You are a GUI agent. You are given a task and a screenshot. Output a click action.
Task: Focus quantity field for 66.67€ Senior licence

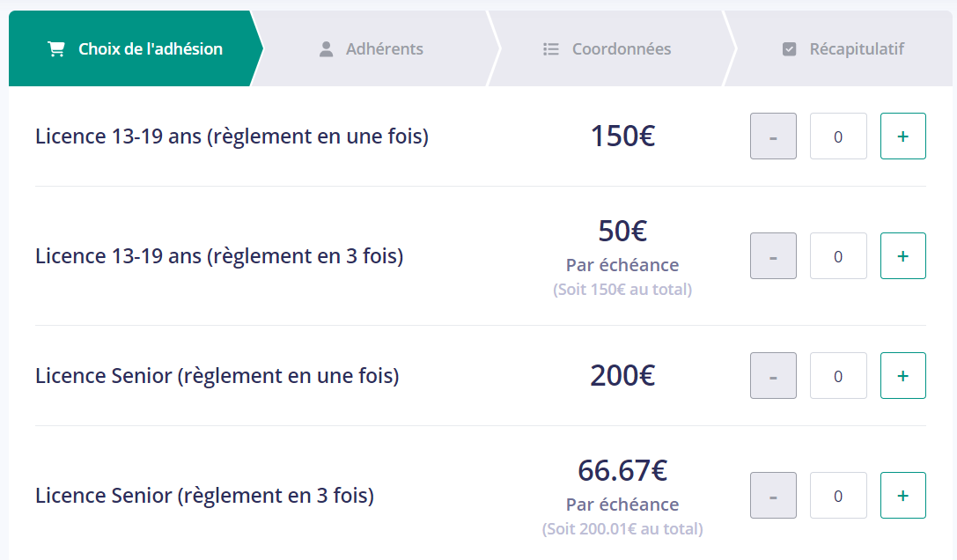[x=838, y=495]
